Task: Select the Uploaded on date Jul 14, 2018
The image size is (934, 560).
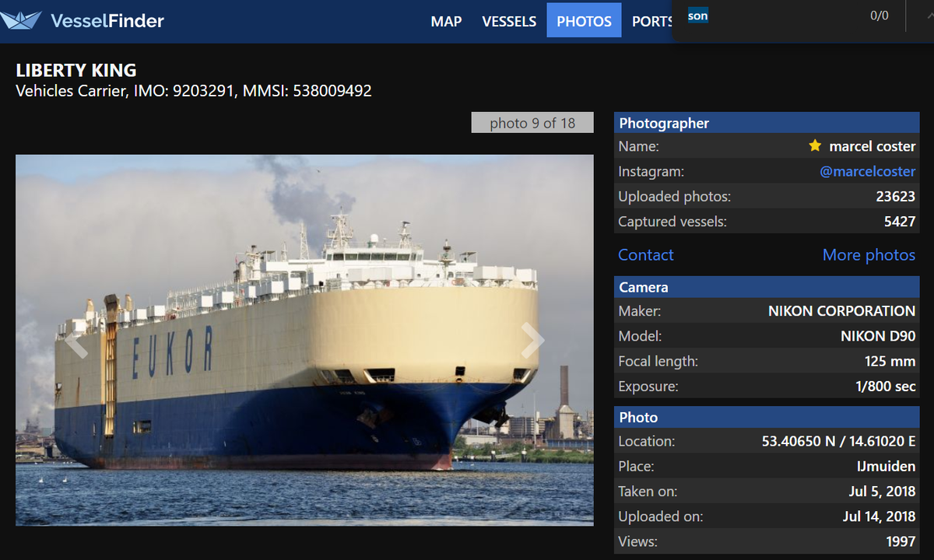Action: (x=879, y=516)
